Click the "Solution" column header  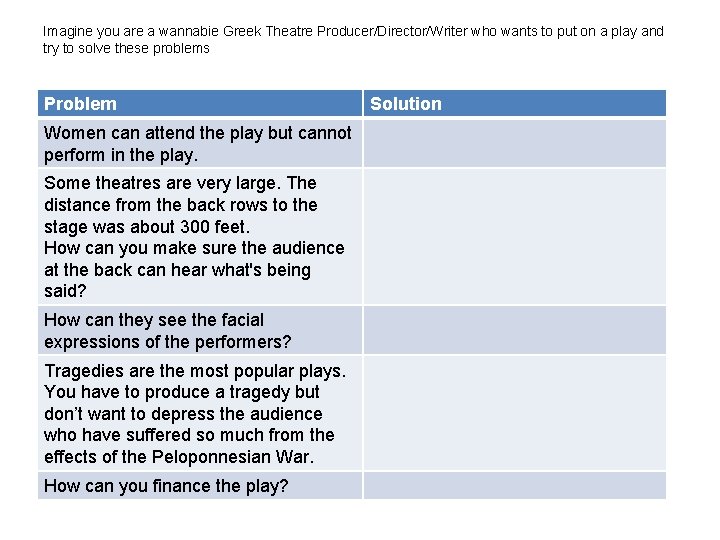[406, 104]
